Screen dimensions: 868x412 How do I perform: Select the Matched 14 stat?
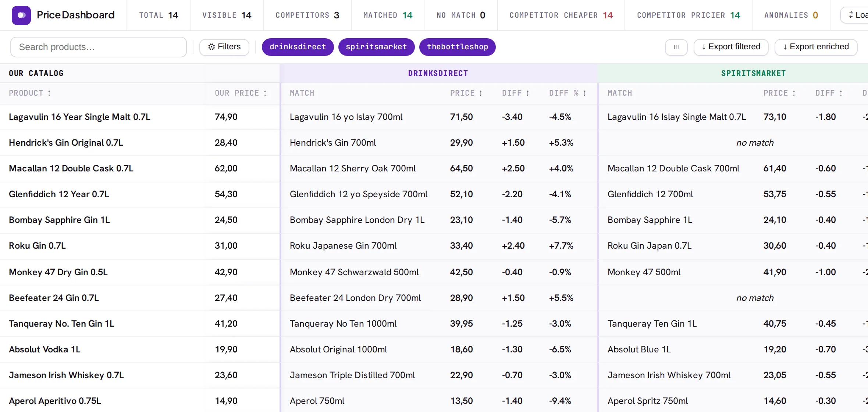(388, 15)
